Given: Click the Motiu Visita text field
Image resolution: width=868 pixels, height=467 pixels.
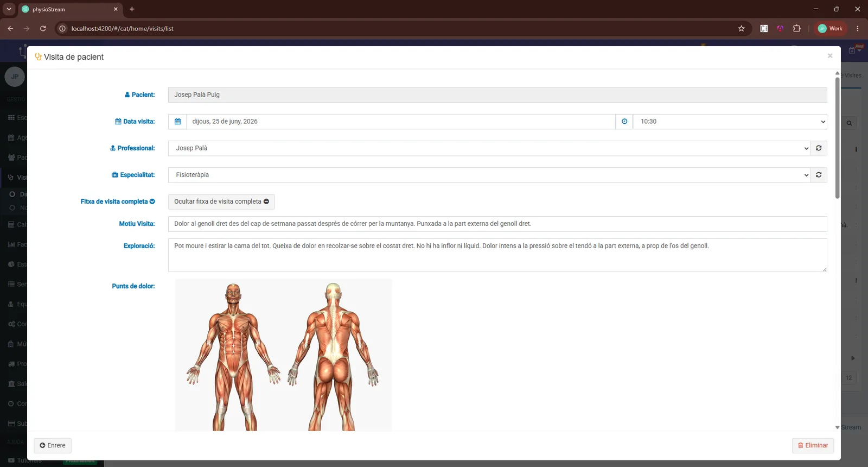Looking at the screenshot, I should 497,224.
